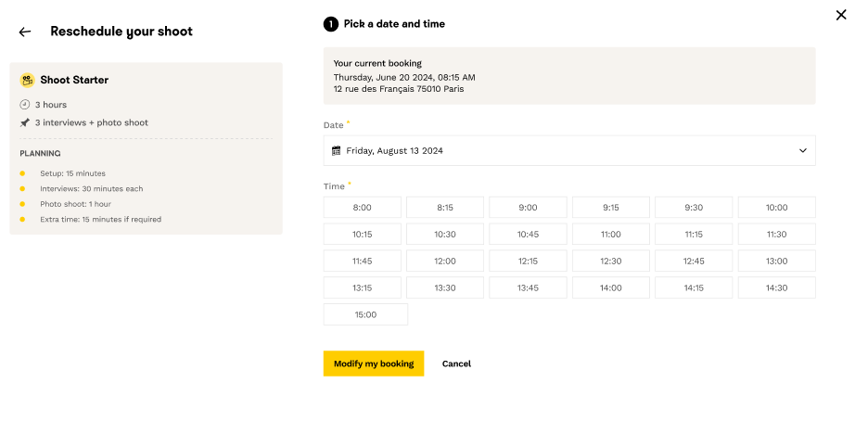Screen dimensions: 868x434
Task: Click the Shoot Starter camera emoji icon
Action: 27,80
